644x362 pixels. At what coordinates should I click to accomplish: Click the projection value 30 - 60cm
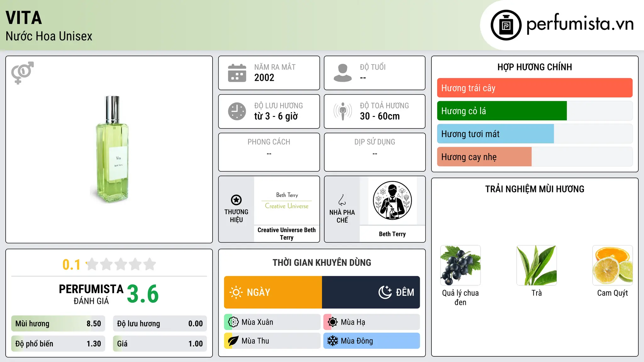380,116
